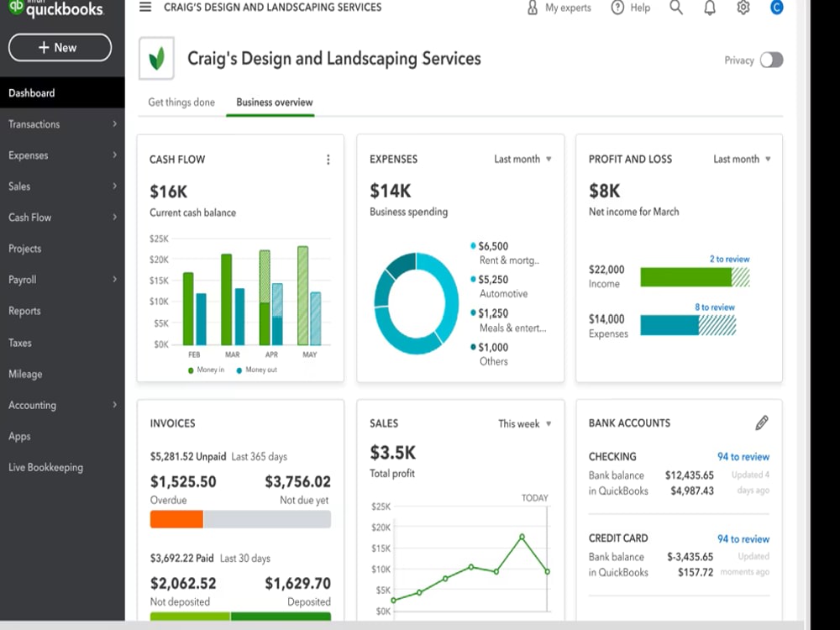Click the $3,756.02 Not due yet amount
Screen dimensions: 840x630
pyautogui.click(x=298, y=481)
